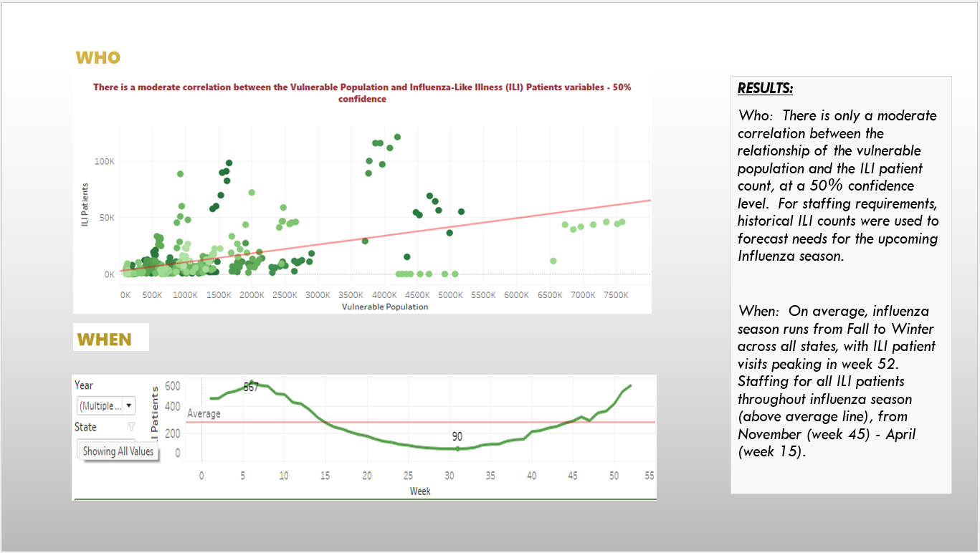Click the WHO section heading

[98, 58]
